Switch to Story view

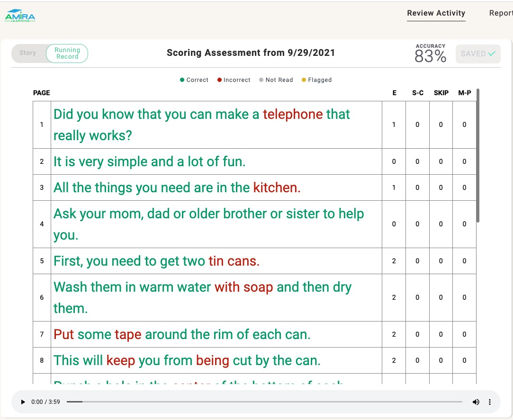(x=27, y=53)
